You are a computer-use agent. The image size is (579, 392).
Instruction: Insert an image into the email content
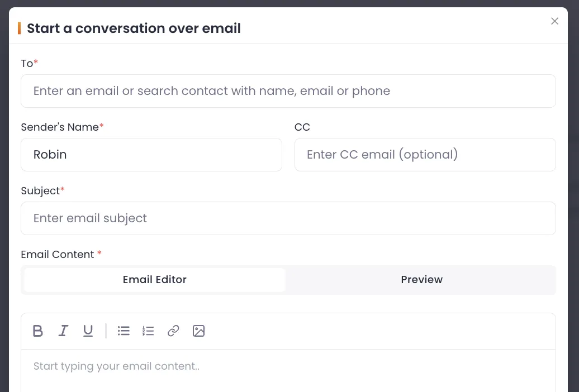pyautogui.click(x=198, y=331)
